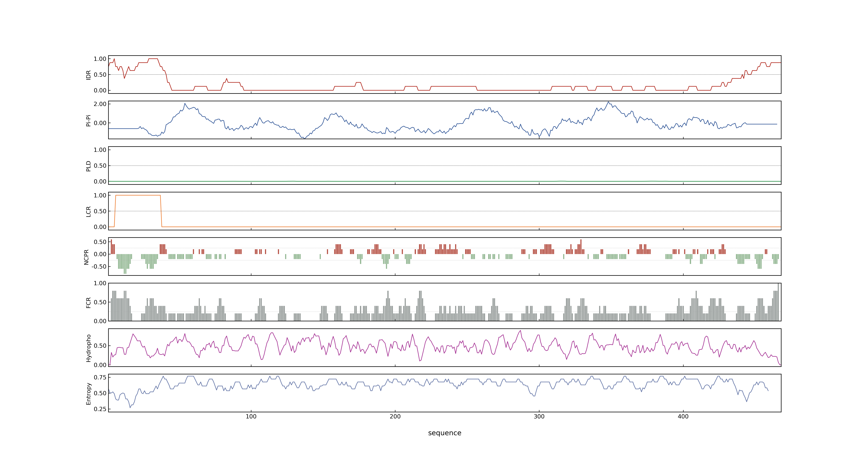Click the Pi-Pi y-axis label
This screenshot has height=463, width=868.
click(x=88, y=120)
